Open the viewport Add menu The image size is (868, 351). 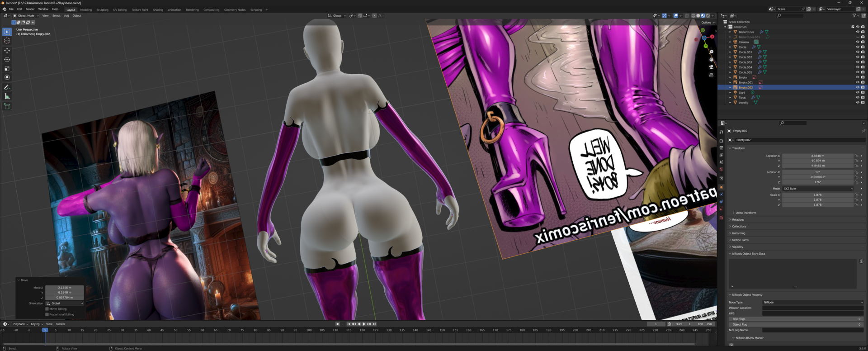click(66, 15)
